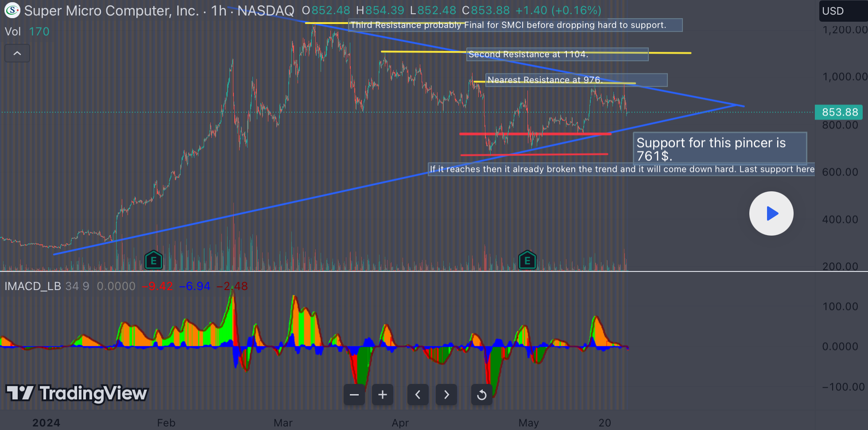
Task: Select the IMACD_LB indicator legend
Action: pos(33,286)
